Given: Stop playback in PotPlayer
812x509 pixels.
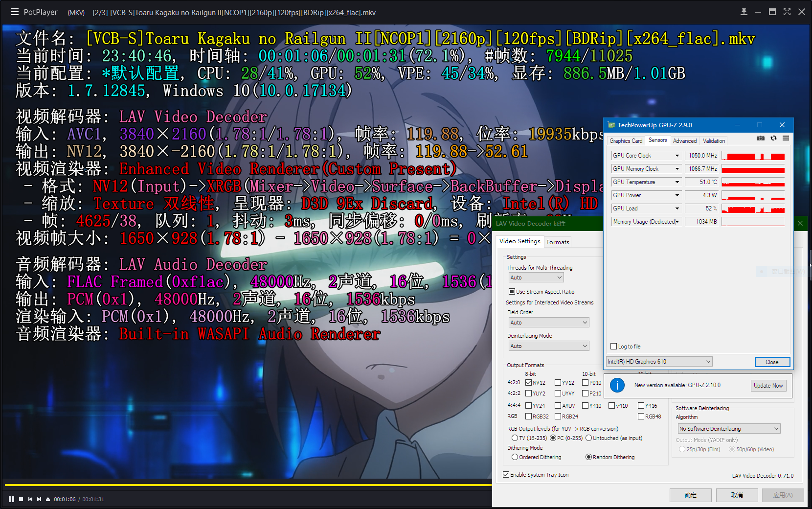Looking at the screenshot, I should pos(21,499).
